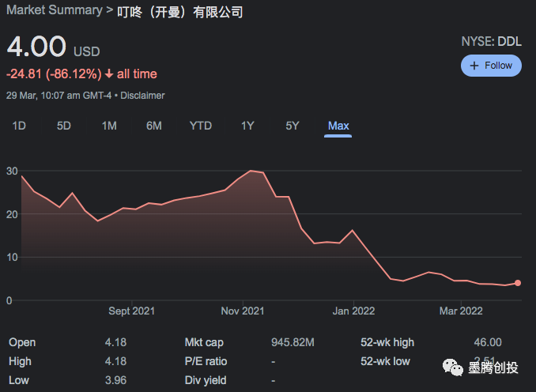Click the NYSE: DDL ticker label

tap(491, 41)
